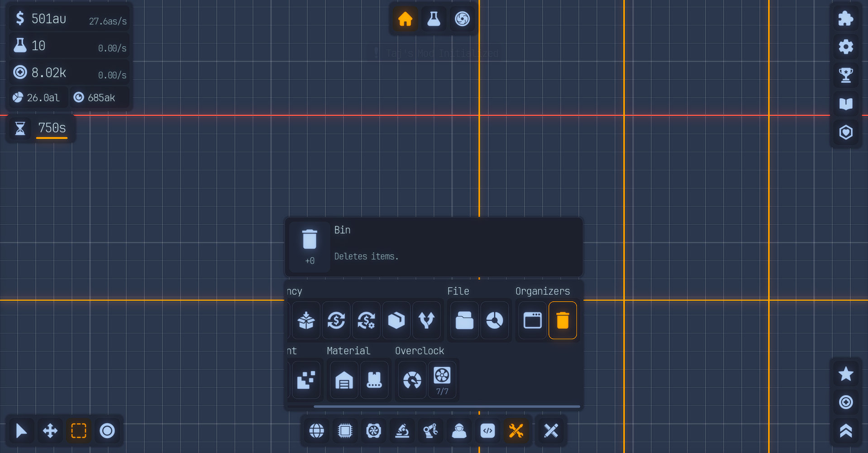Select the dollar-with-gear exchange node icon
The height and width of the screenshot is (453, 868).
point(366,320)
